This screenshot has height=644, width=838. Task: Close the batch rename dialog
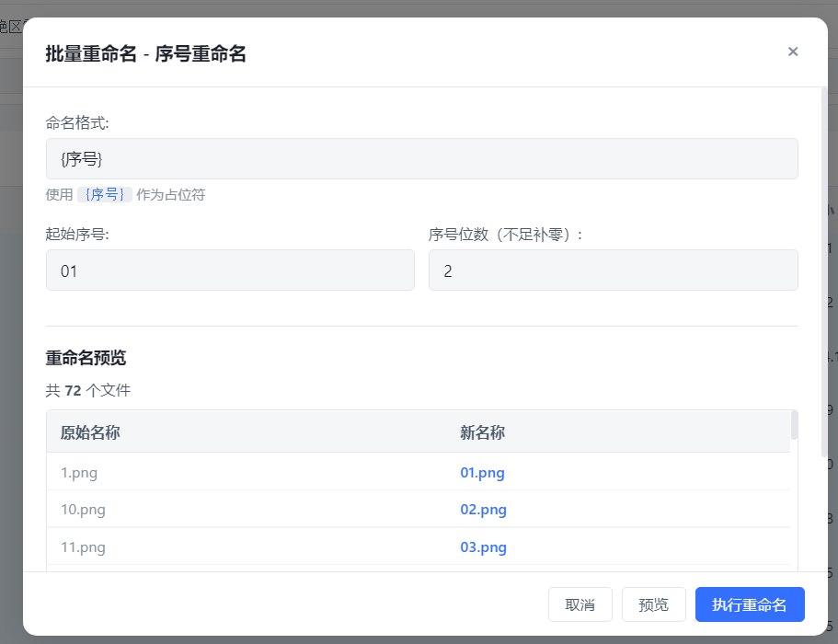click(x=793, y=52)
